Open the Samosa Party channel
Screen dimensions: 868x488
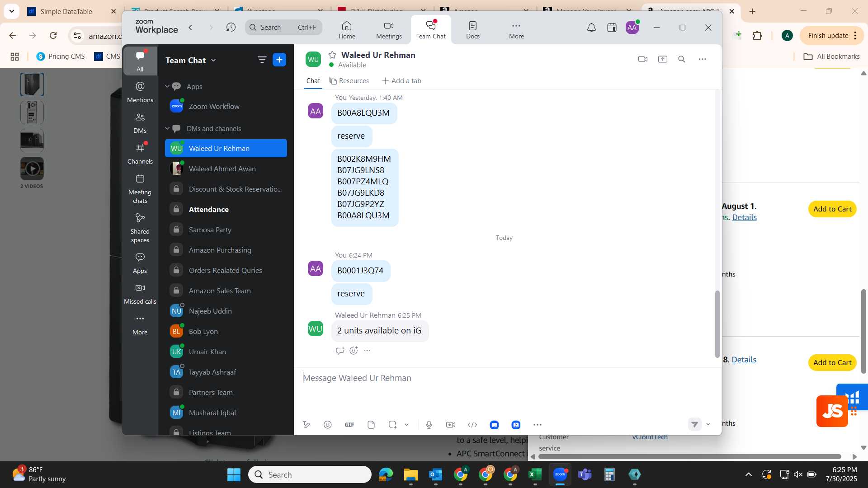226,230
